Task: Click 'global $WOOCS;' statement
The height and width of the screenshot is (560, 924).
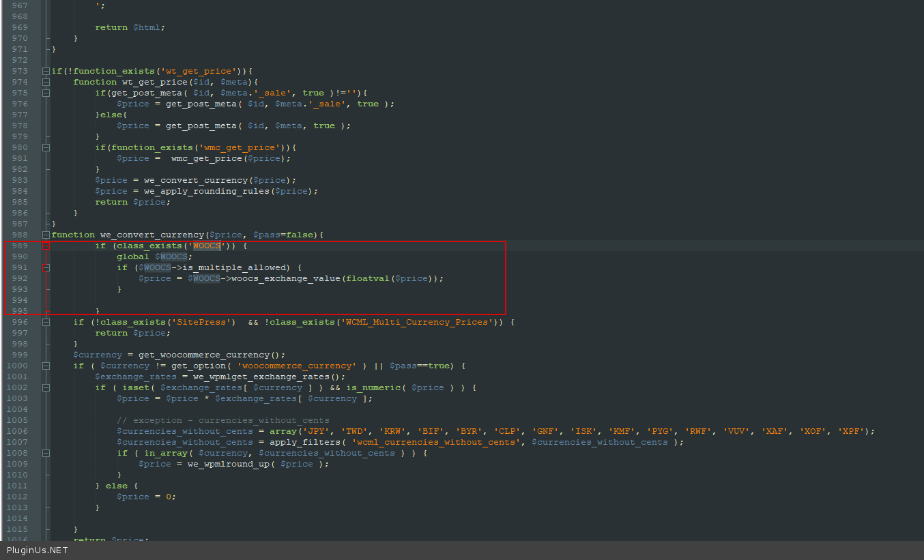Action: point(155,256)
